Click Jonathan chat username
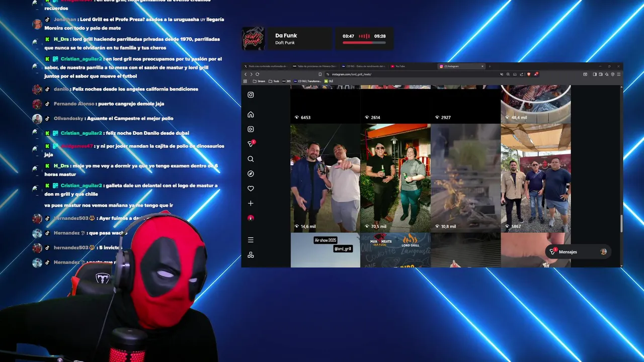Screen dimensions: 644x362 click(x=65, y=20)
